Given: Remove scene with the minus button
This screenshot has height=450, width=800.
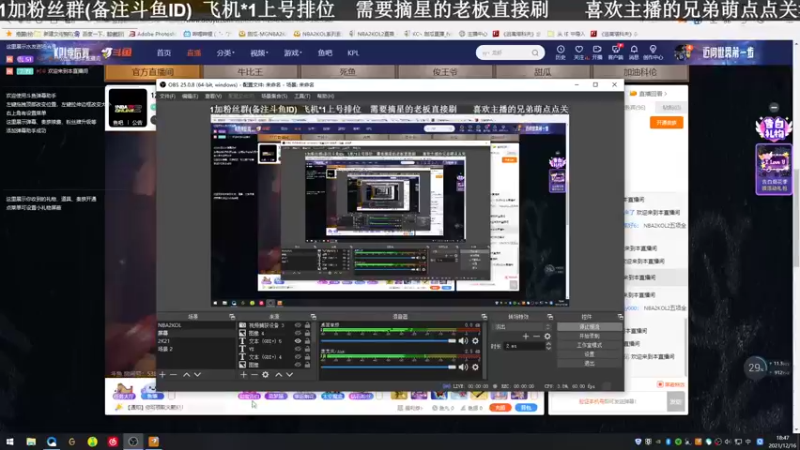Looking at the screenshot, I should tap(173, 374).
